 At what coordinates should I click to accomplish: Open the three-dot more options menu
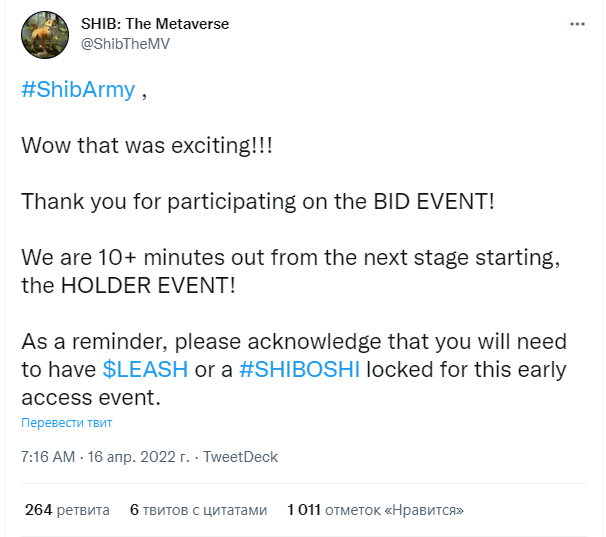[577, 24]
